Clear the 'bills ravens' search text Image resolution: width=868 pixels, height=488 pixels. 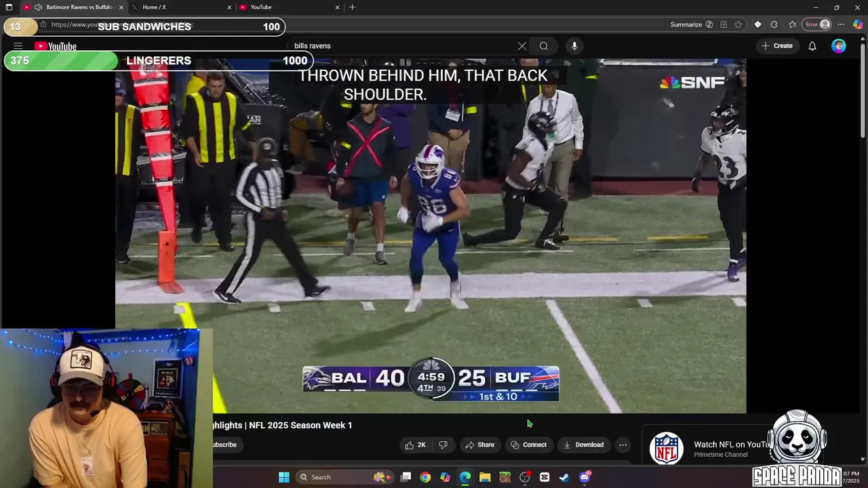[x=522, y=46]
